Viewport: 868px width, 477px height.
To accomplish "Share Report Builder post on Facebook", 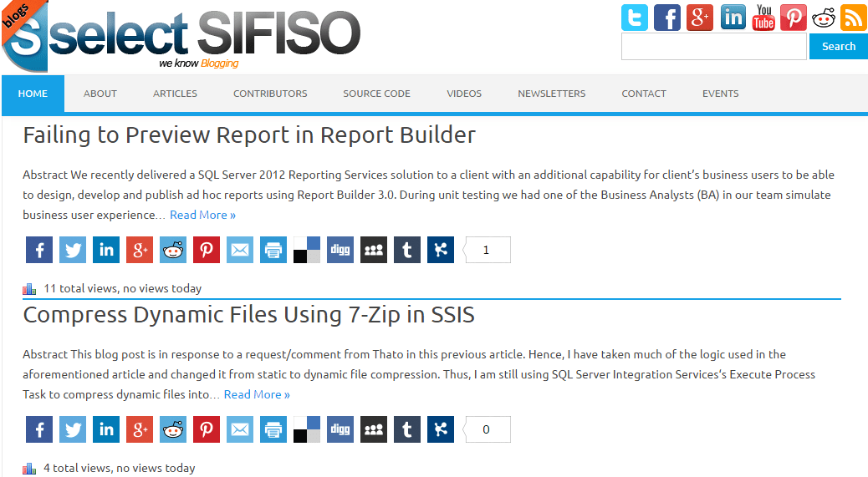I will click(x=39, y=250).
